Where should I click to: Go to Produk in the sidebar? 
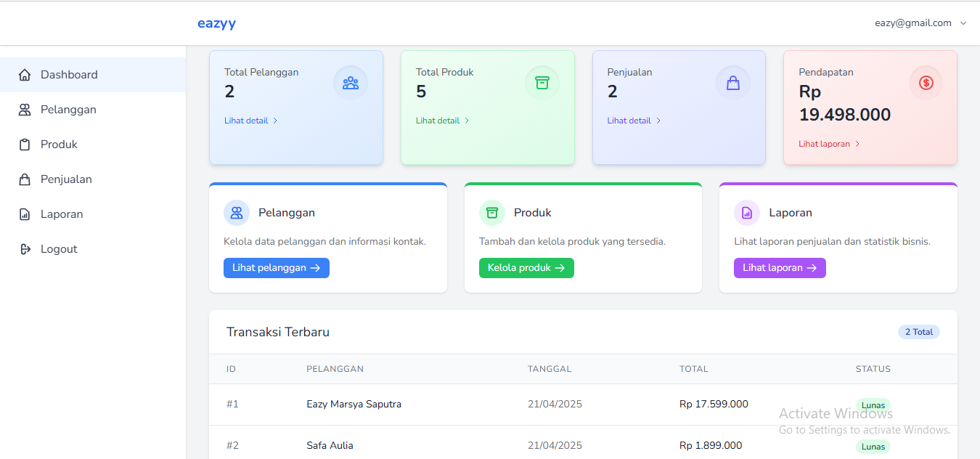[x=59, y=145]
